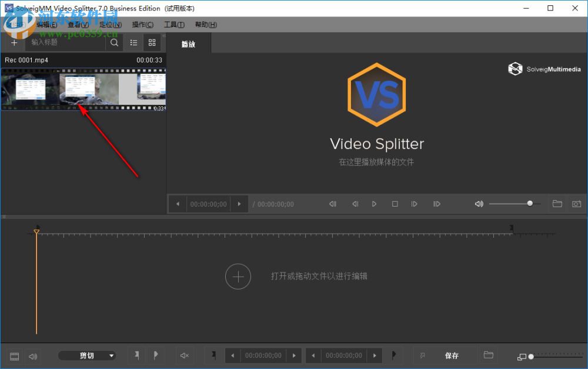Viewport: 588px width, 369px height.
Task: Step the start time forward with arrow
Action: point(294,355)
